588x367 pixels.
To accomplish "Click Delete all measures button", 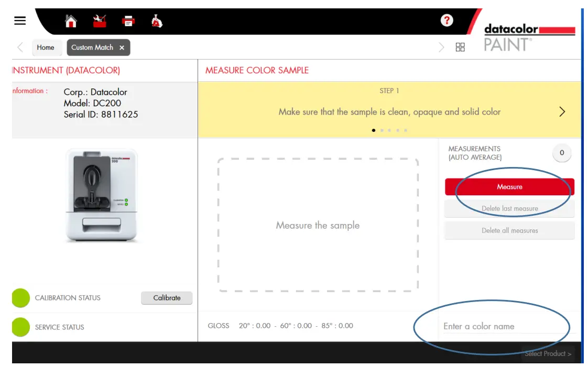I will point(509,231).
